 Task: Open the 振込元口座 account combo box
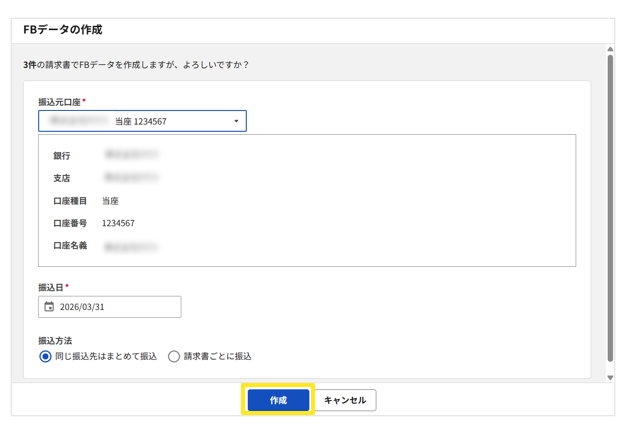point(142,121)
